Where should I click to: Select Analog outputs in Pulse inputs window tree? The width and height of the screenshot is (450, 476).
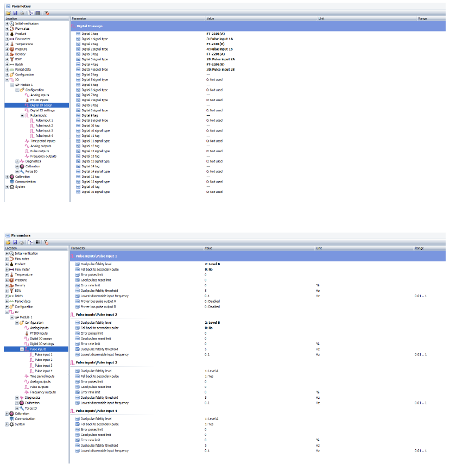(x=40, y=381)
